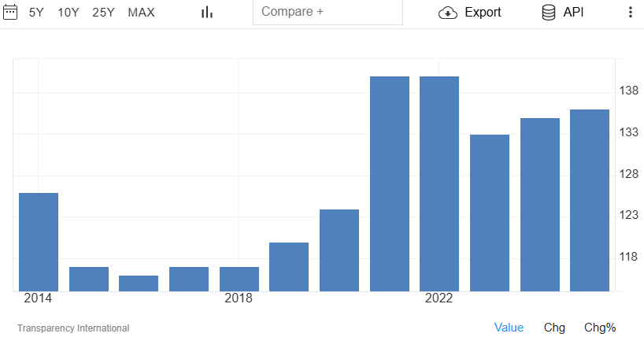Click the Transparency International source label
This screenshot has height=352, width=644.
point(73,328)
